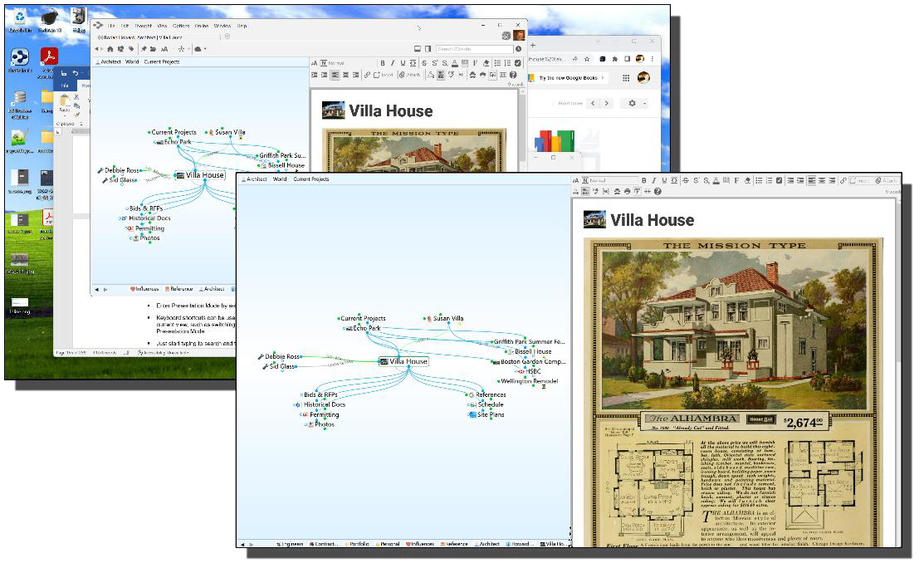Open the Options menu
The height and width of the screenshot is (568, 924).
click(181, 26)
